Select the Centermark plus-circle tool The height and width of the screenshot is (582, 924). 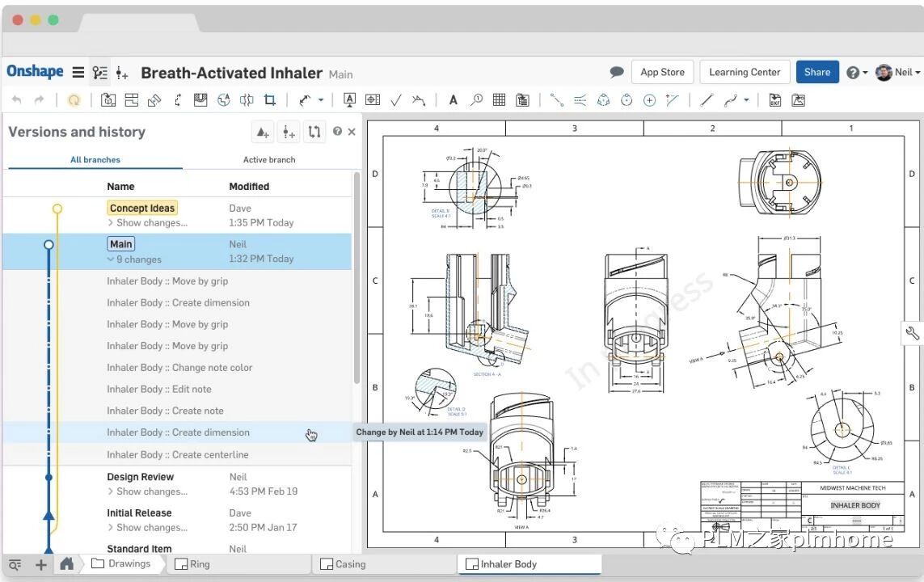coord(649,100)
